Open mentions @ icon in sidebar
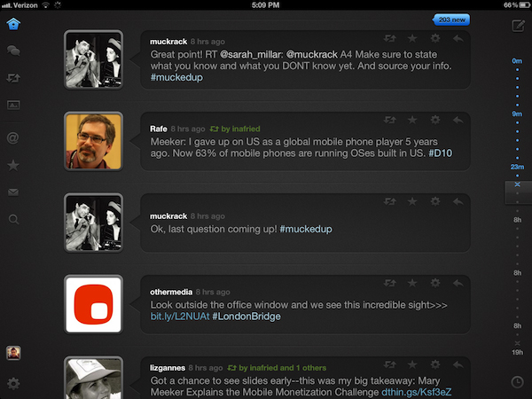The image size is (532, 399). [x=13, y=138]
